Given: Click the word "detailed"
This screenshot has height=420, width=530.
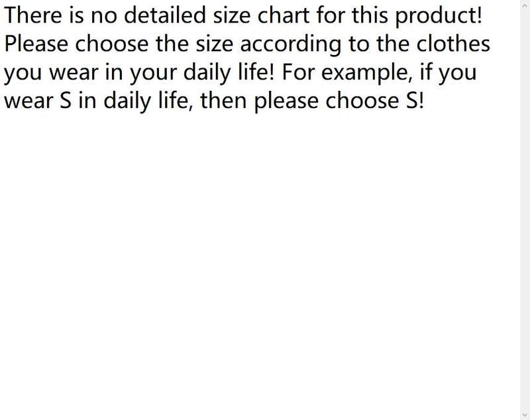Looking at the screenshot, I should (164, 15).
